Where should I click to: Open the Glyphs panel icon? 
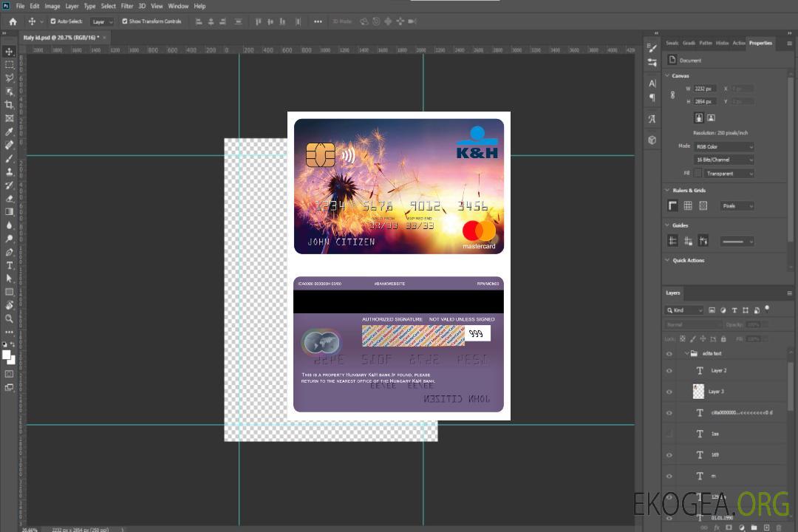tap(652, 119)
